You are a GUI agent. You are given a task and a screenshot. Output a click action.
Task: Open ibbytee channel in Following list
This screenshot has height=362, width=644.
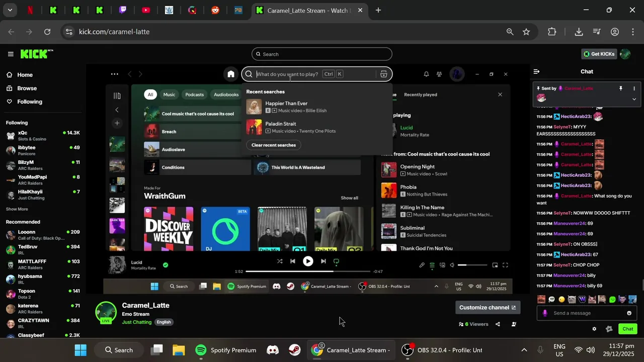click(x=43, y=150)
